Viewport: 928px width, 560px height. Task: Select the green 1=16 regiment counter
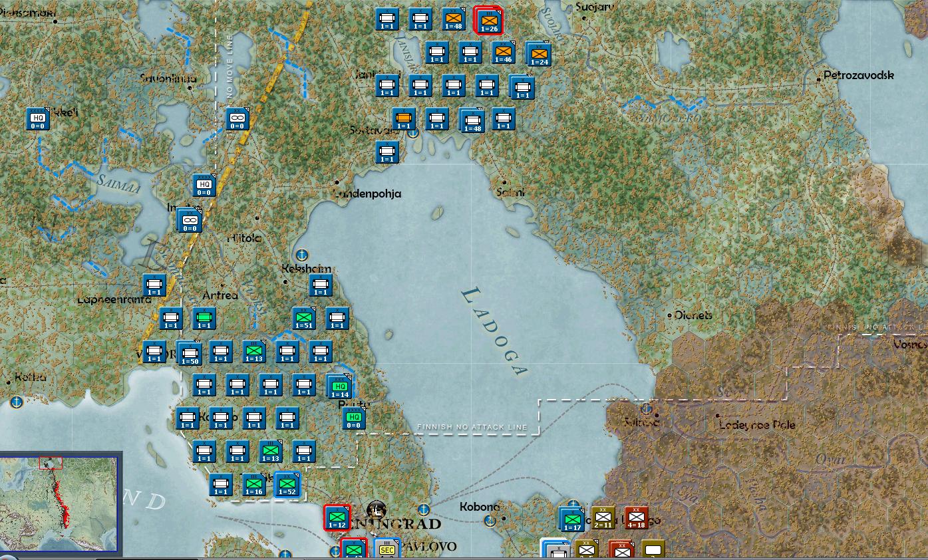click(x=254, y=485)
